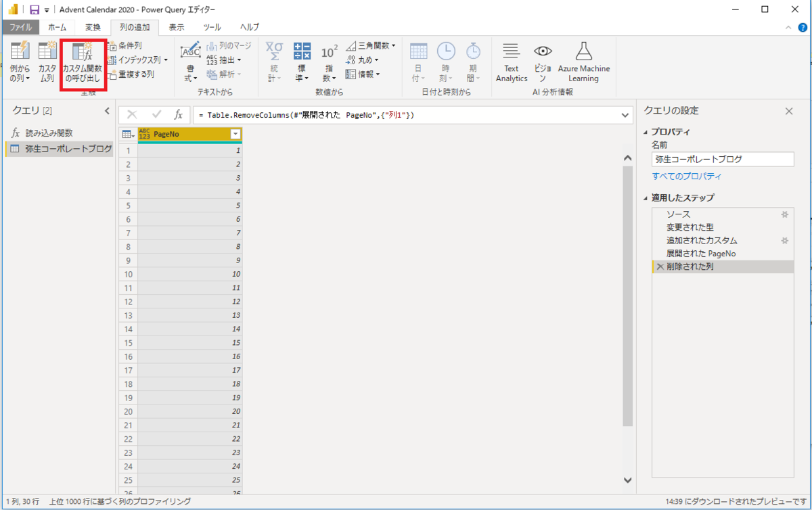This screenshot has width=812, height=510.
Task: Open the すべてのプロパティ link
Action: (x=687, y=176)
